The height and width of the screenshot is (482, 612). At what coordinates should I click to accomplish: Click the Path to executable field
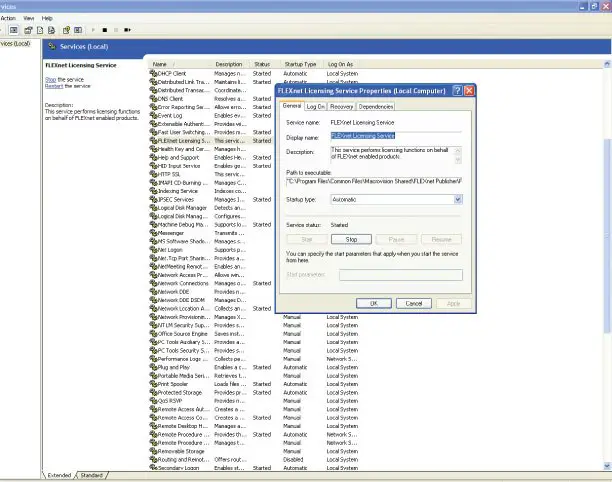pyautogui.click(x=374, y=181)
